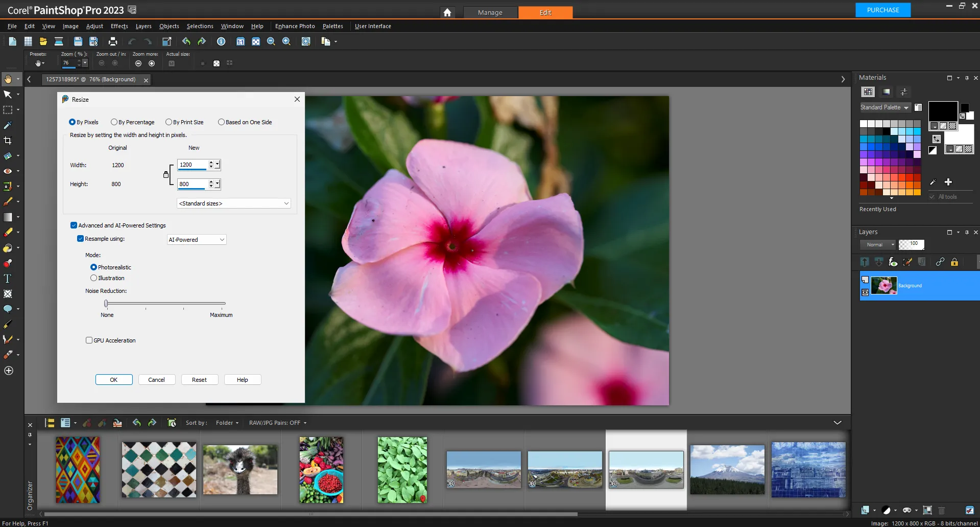This screenshot has height=527, width=980.
Task: Select the Red Eye removal tool
Action: (x=8, y=171)
